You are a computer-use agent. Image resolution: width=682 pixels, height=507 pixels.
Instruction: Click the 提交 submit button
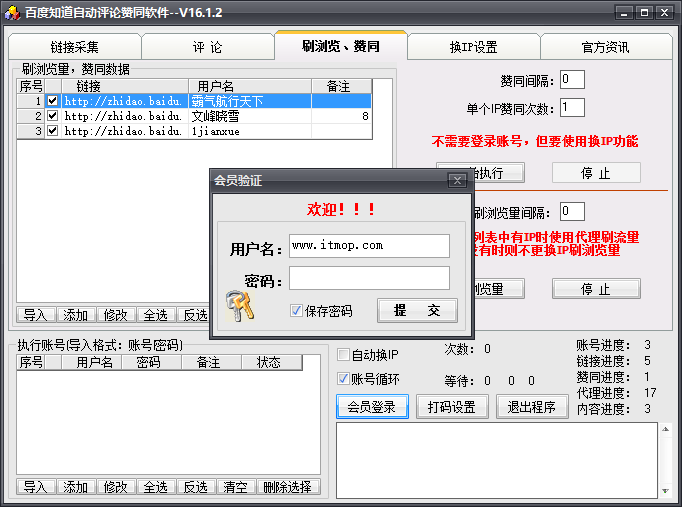(x=417, y=310)
